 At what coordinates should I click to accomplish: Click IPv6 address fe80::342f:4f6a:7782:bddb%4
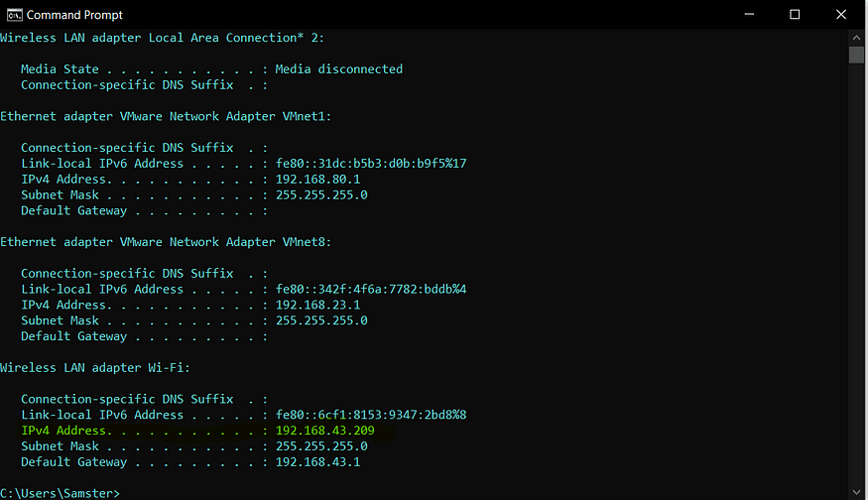[x=371, y=289]
